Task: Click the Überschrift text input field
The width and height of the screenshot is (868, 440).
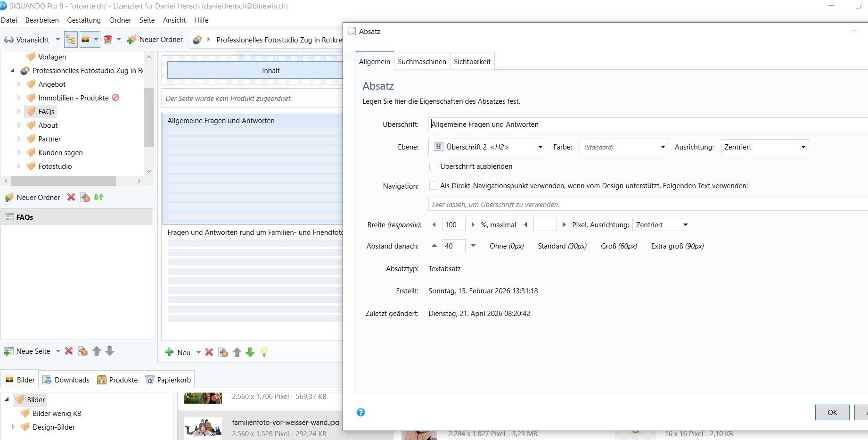Action: pyautogui.click(x=646, y=125)
